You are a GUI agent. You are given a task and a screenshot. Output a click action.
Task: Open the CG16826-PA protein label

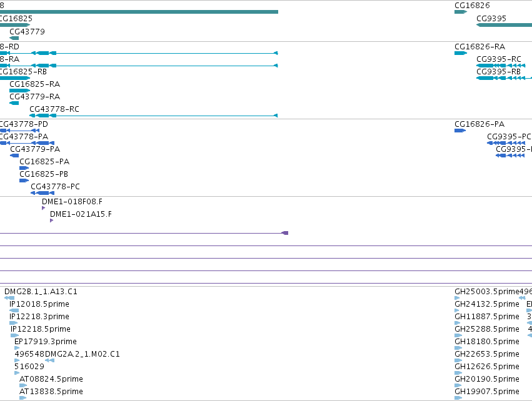coord(479,124)
